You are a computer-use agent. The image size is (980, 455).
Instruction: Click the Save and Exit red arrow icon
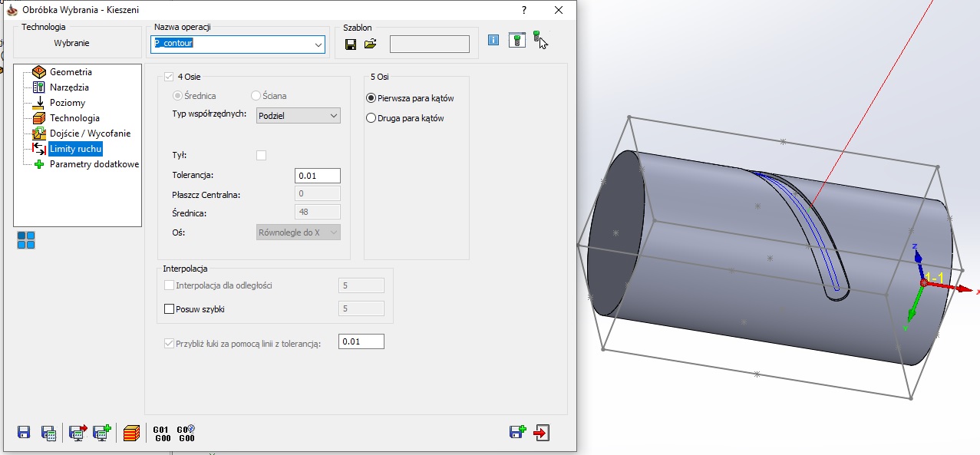pyautogui.click(x=542, y=433)
